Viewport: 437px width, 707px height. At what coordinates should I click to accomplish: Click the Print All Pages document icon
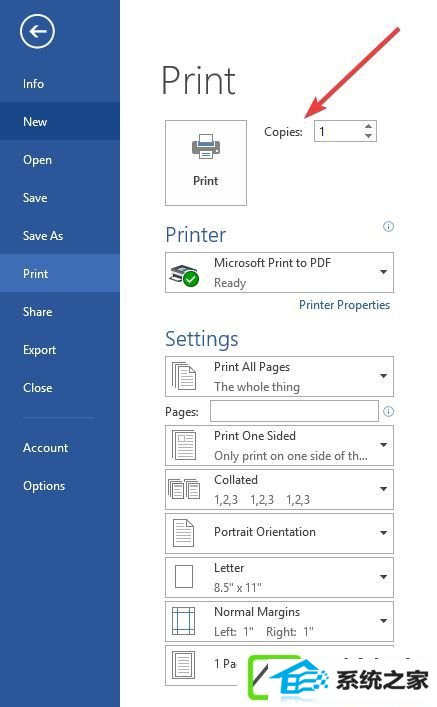pyautogui.click(x=184, y=376)
